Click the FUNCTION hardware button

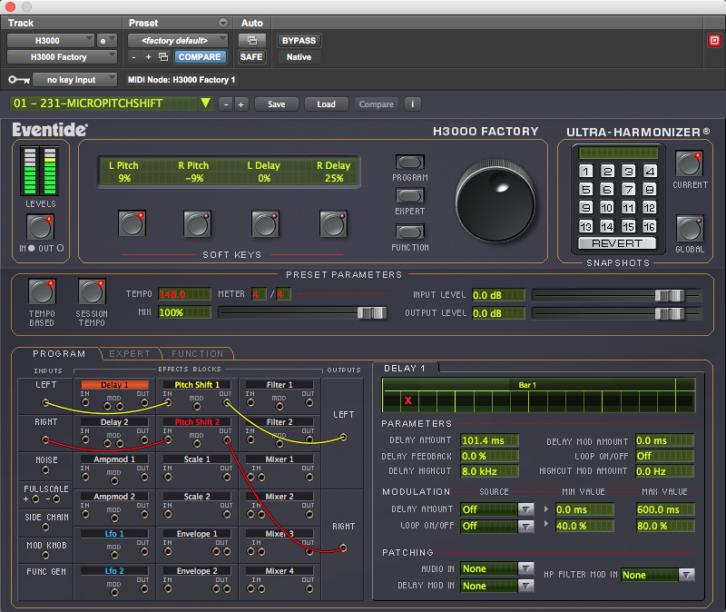pos(410,231)
